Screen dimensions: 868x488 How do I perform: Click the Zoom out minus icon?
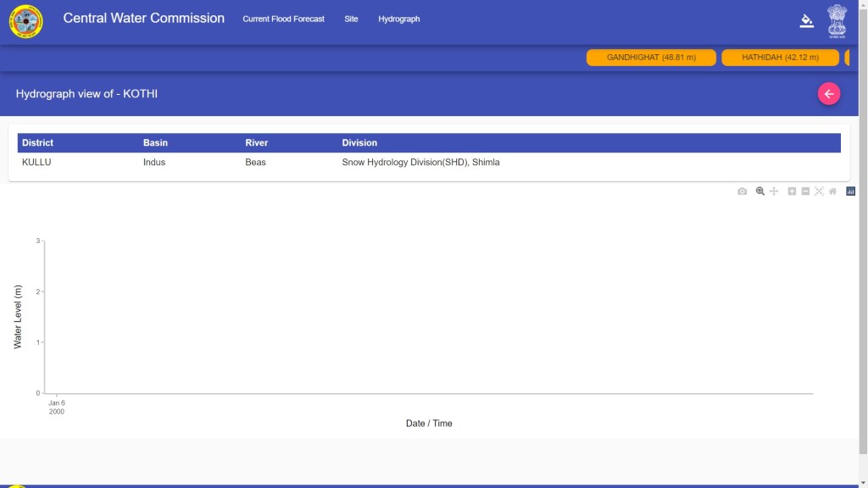pyautogui.click(x=805, y=191)
